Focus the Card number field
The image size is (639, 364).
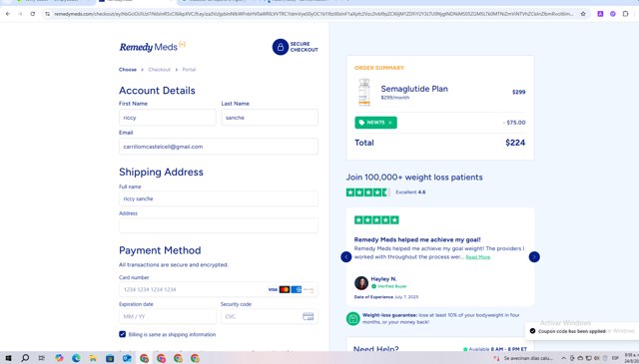click(219, 289)
